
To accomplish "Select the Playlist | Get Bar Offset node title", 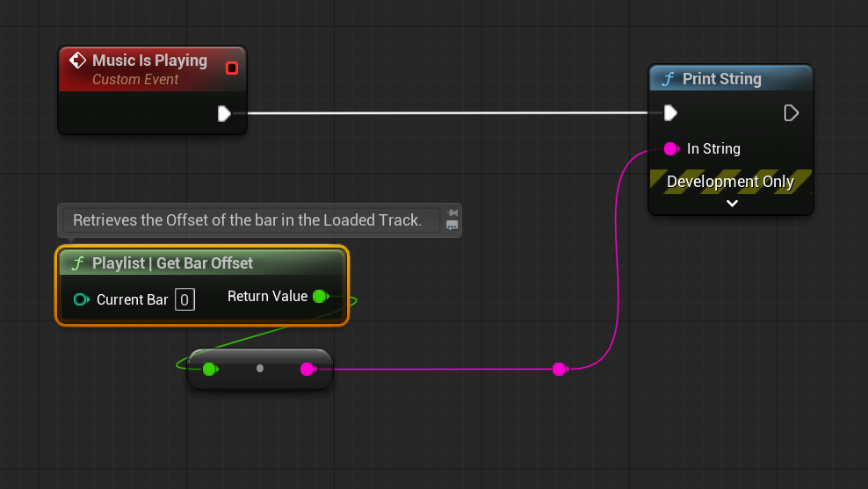I will click(x=172, y=263).
